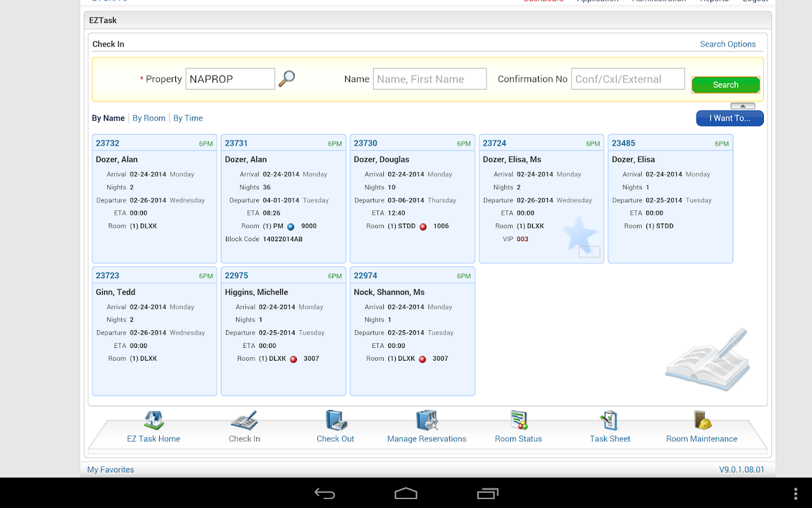
Task: Click the green Search button
Action: pyautogui.click(x=726, y=85)
